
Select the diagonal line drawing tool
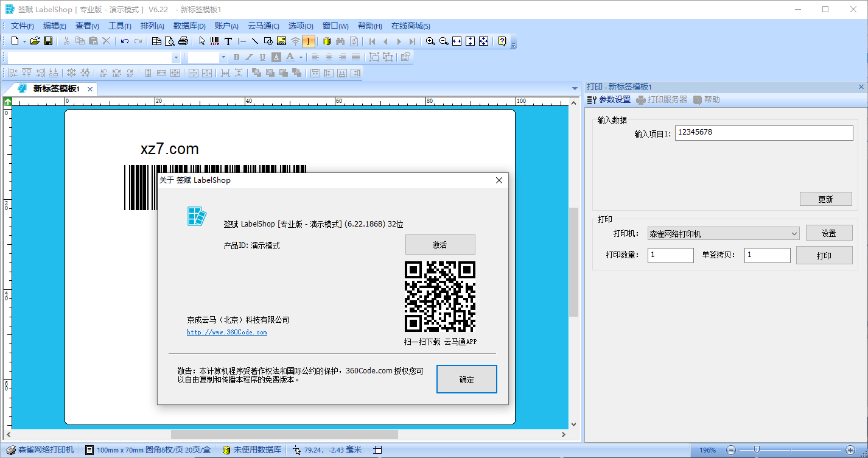pos(255,41)
